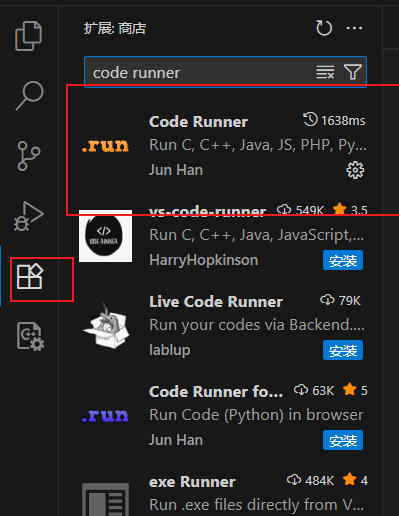Click the exe Runner extension logo
399x516 pixels.
(105, 499)
